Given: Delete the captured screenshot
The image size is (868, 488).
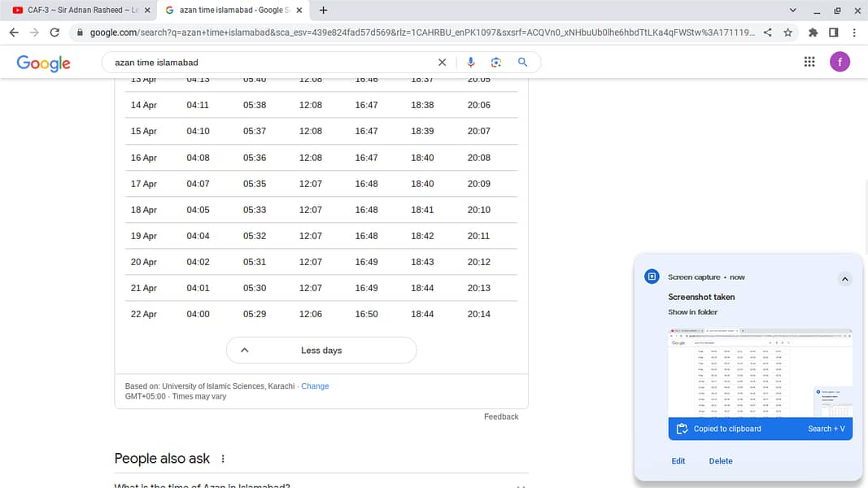Looking at the screenshot, I should 720,461.
